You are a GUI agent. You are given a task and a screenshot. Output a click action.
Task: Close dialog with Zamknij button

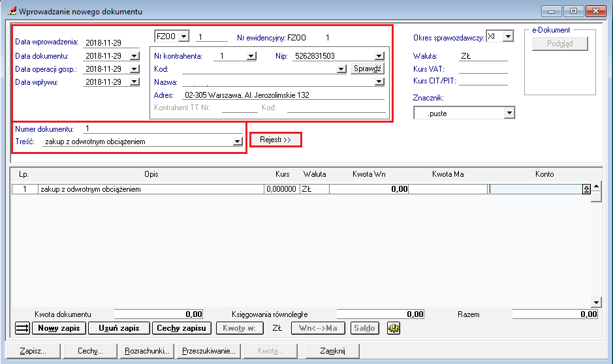[x=332, y=351]
